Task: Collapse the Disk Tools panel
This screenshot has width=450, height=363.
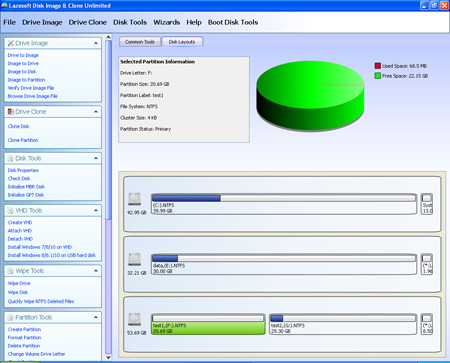Action: 96,158
